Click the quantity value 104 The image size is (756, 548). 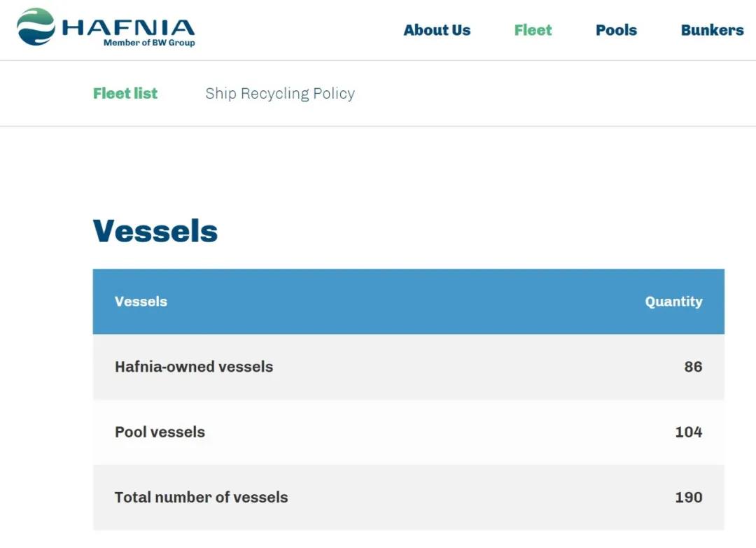point(688,432)
